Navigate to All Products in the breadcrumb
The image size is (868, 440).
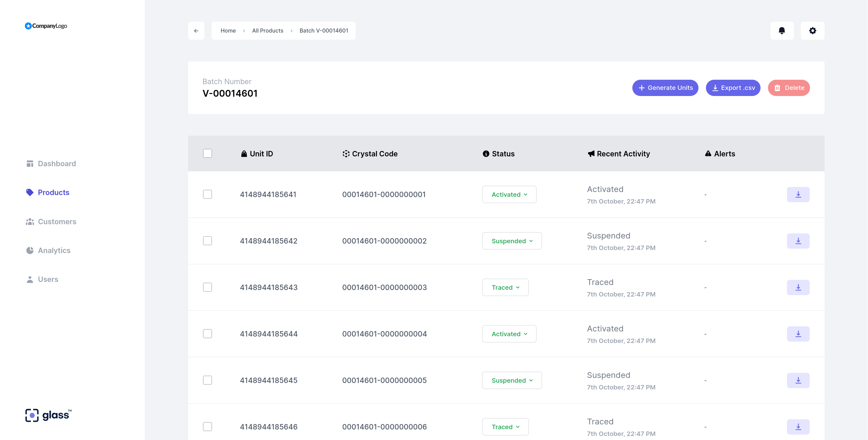tap(268, 31)
